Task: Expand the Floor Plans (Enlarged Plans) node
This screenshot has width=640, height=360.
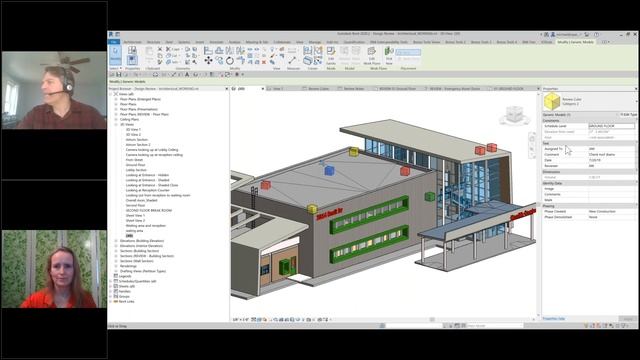Action: [116, 99]
